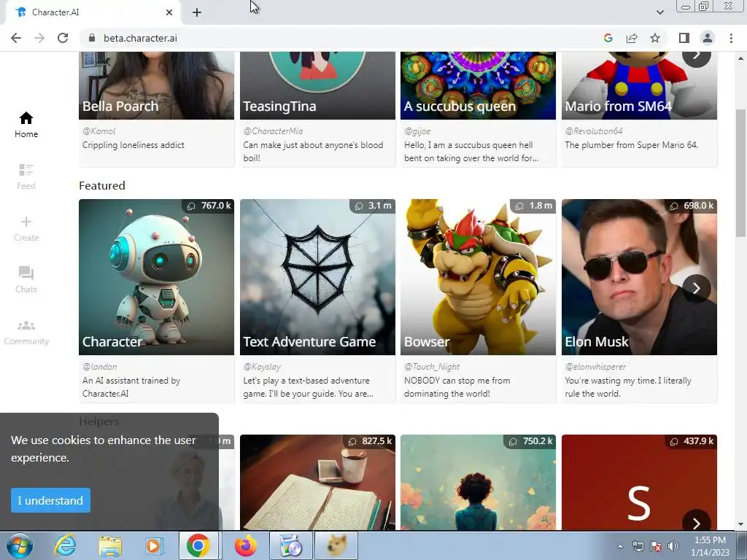Click the @Kamol creator name
Viewport: 747px width, 560px height.
(99, 131)
